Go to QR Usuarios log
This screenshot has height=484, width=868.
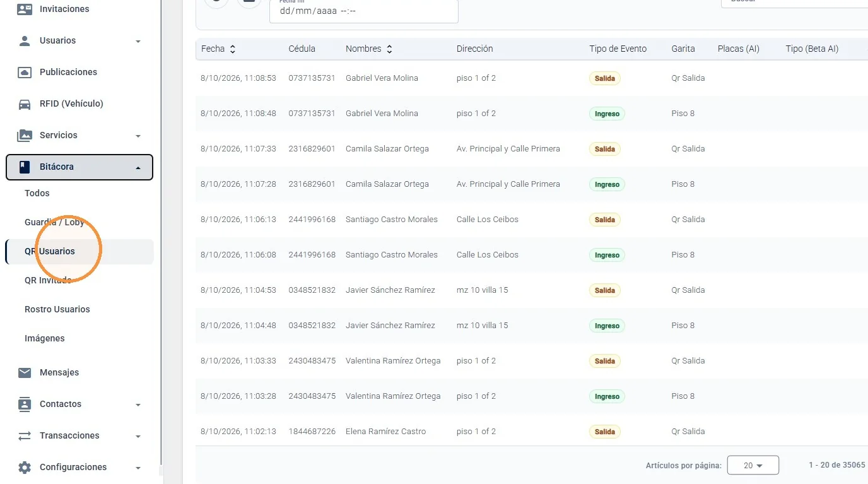pyautogui.click(x=50, y=251)
